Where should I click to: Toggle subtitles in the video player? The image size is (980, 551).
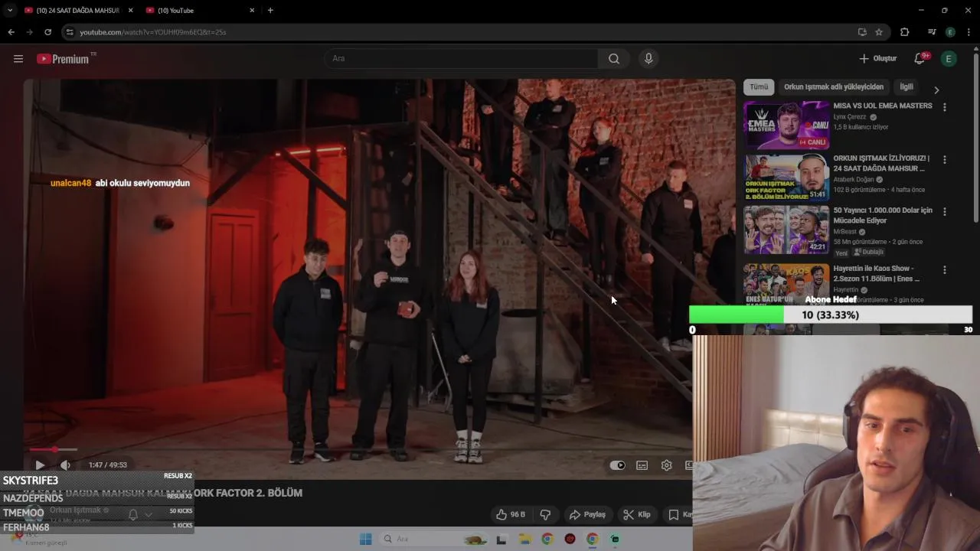coord(642,465)
